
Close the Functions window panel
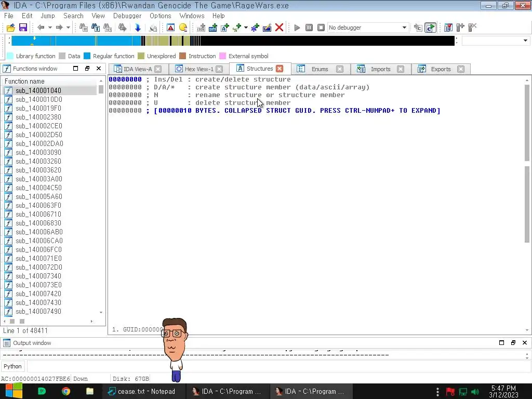pyautogui.click(x=99, y=69)
